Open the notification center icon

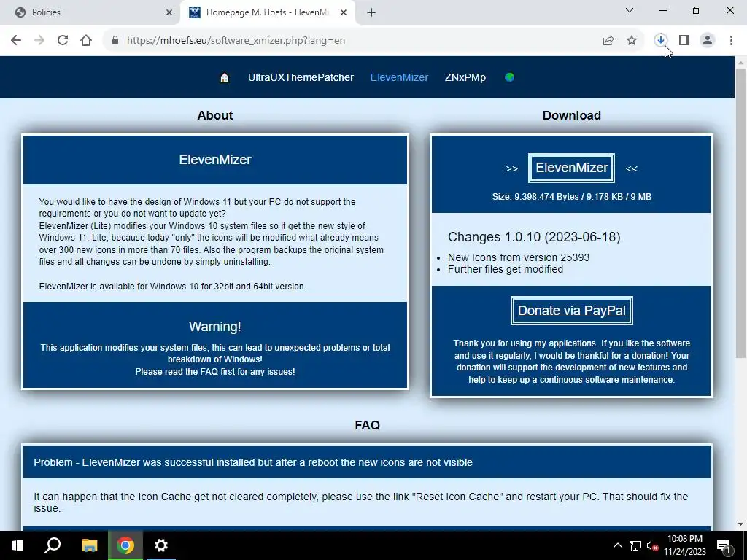(x=724, y=546)
